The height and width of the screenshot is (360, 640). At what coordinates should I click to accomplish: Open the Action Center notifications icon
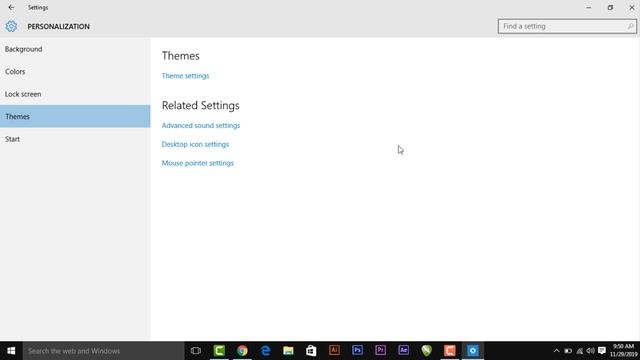pos(602,350)
